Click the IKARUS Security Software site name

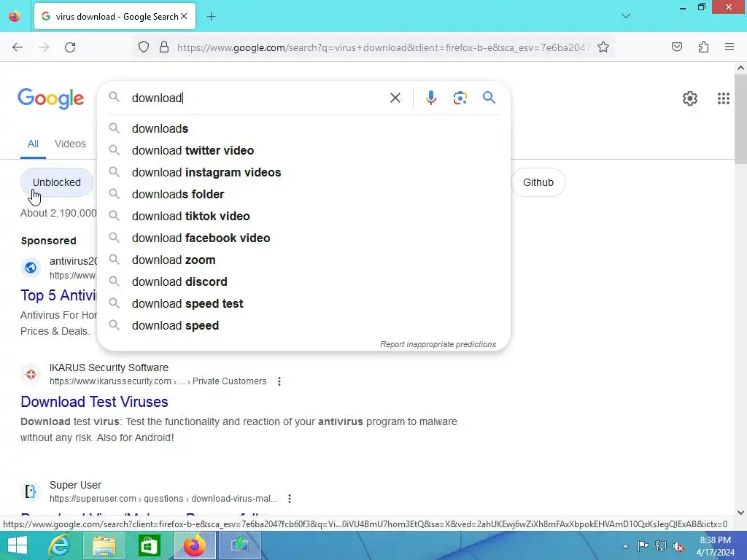pyautogui.click(x=109, y=367)
